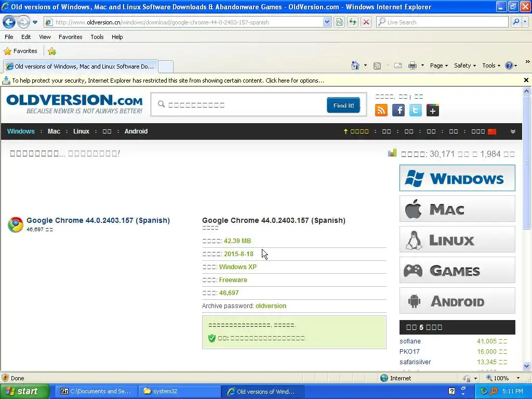
Task: Select Linux in the navigation bar
Action: click(81, 131)
